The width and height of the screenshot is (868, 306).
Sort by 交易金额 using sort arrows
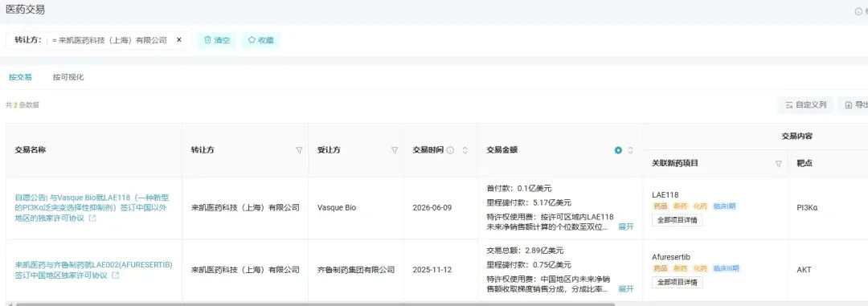point(630,150)
